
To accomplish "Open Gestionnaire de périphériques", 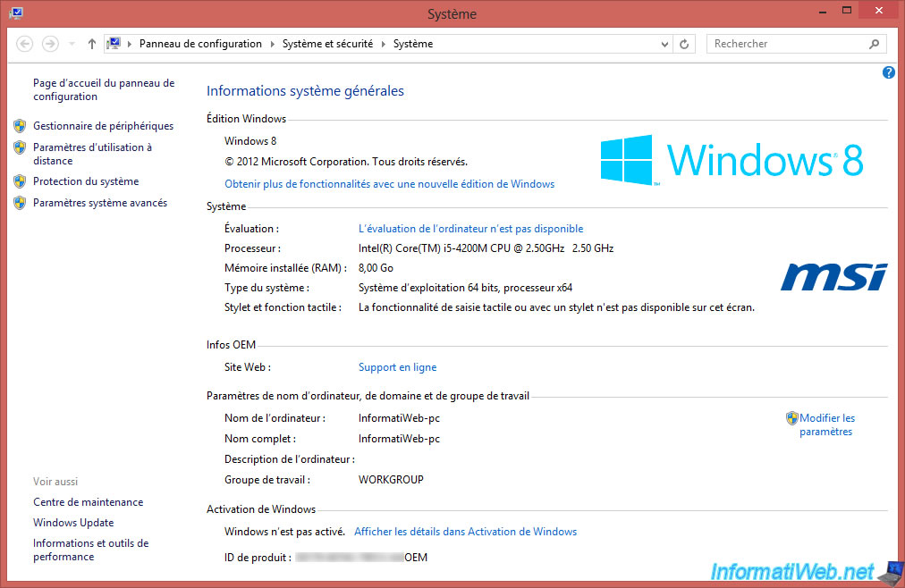I will click(104, 126).
